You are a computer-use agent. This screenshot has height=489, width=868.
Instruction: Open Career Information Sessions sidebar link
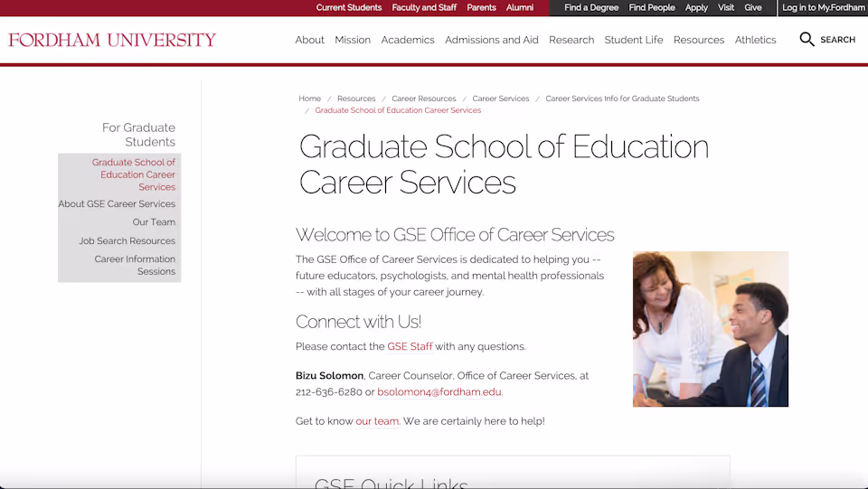(x=135, y=265)
